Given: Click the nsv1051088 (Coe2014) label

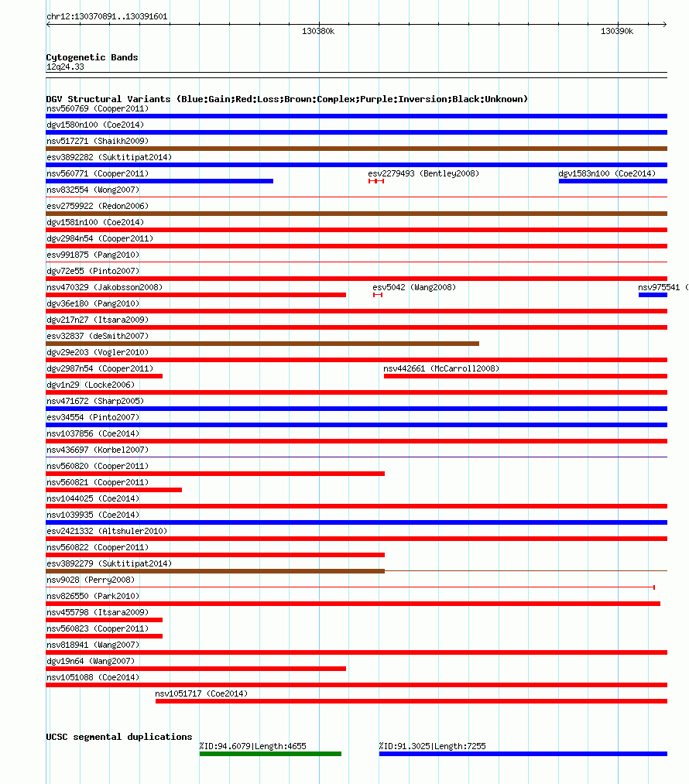Looking at the screenshot, I should click(x=93, y=677).
